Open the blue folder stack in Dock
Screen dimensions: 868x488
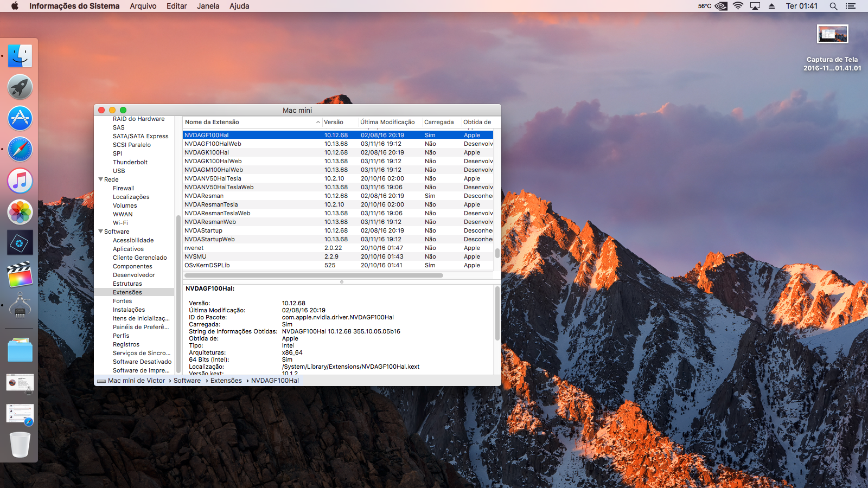[x=20, y=350]
